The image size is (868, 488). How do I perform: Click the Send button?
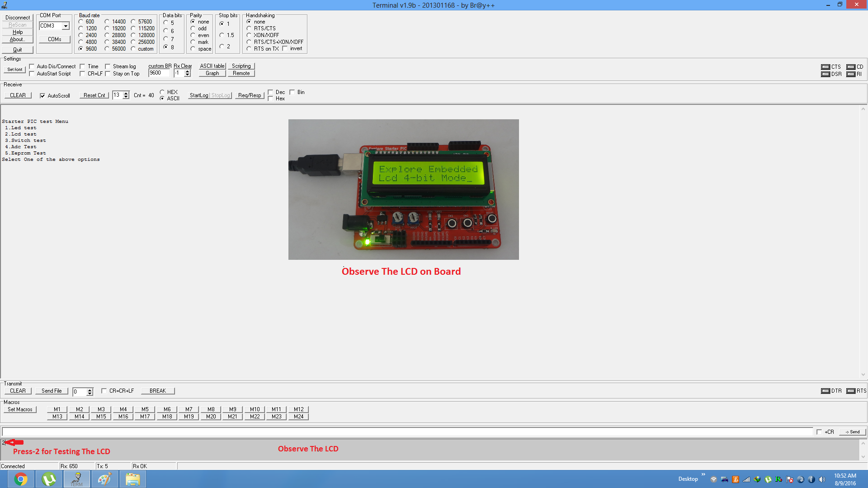point(853,432)
